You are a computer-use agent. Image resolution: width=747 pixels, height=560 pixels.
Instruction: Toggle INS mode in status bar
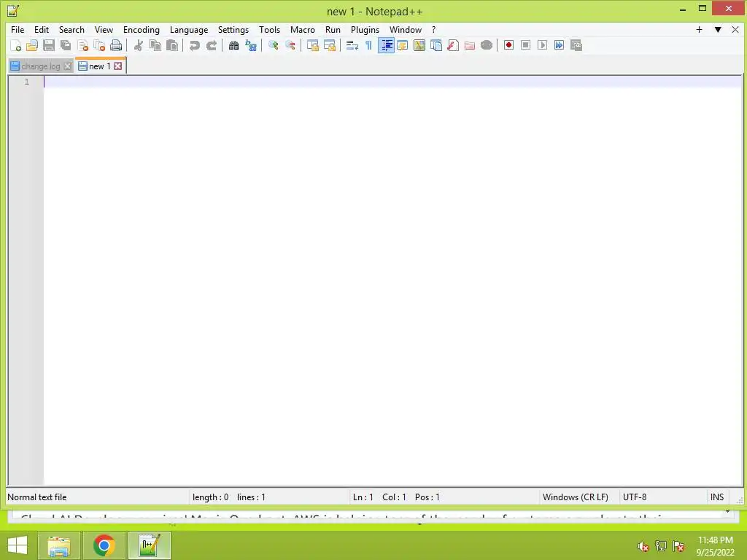tap(717, 497)
